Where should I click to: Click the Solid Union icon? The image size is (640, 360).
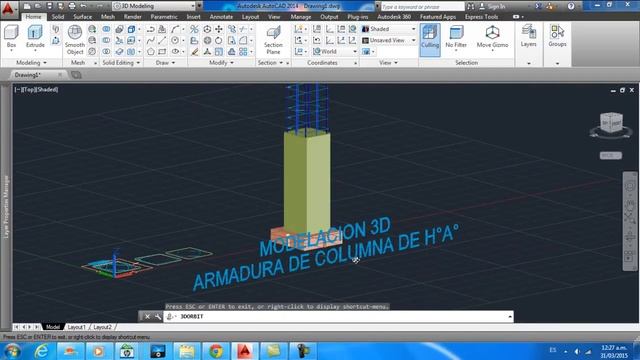pos(106,29)
